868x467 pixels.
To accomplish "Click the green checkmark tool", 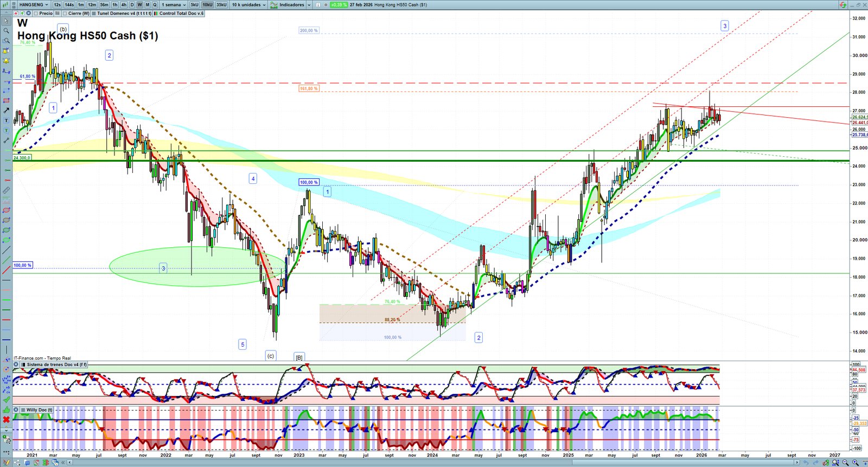I will [x=6, y=400].
